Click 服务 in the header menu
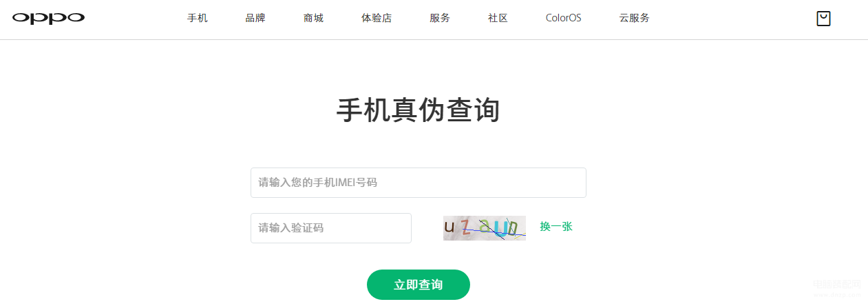 440,19
